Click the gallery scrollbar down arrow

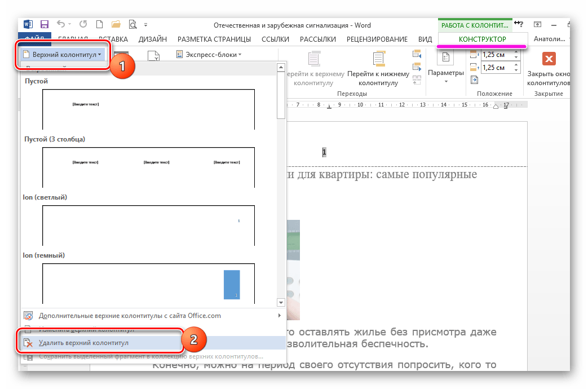pos(281,303)
